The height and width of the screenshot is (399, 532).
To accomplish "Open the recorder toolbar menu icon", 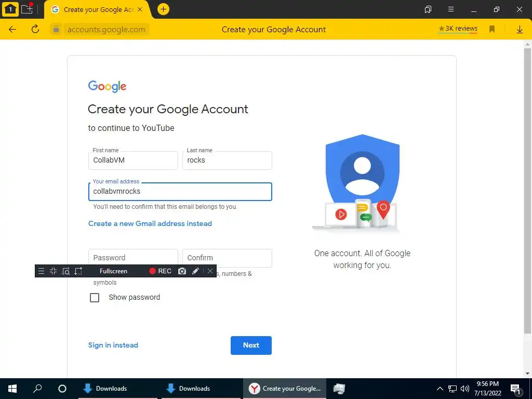I will tap(41, 271).
